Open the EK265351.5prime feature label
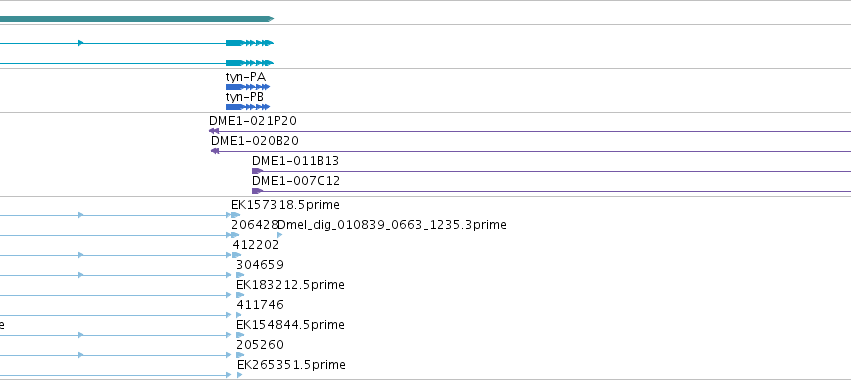Image resolution: width=851 pixels, height=380 pixels. [291, 365]
